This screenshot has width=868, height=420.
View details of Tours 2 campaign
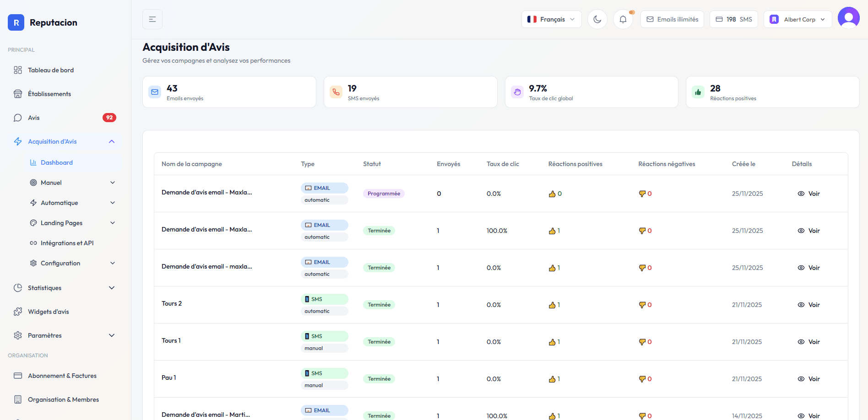808,305
